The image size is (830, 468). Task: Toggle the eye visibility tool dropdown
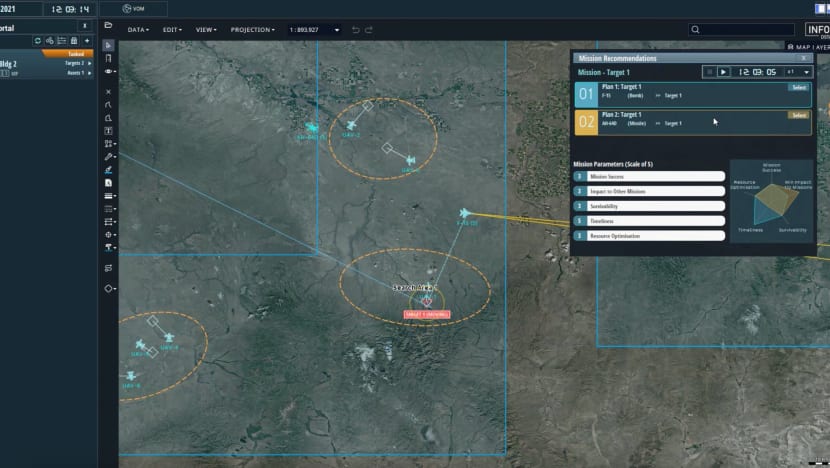click(x=108, y=72)
